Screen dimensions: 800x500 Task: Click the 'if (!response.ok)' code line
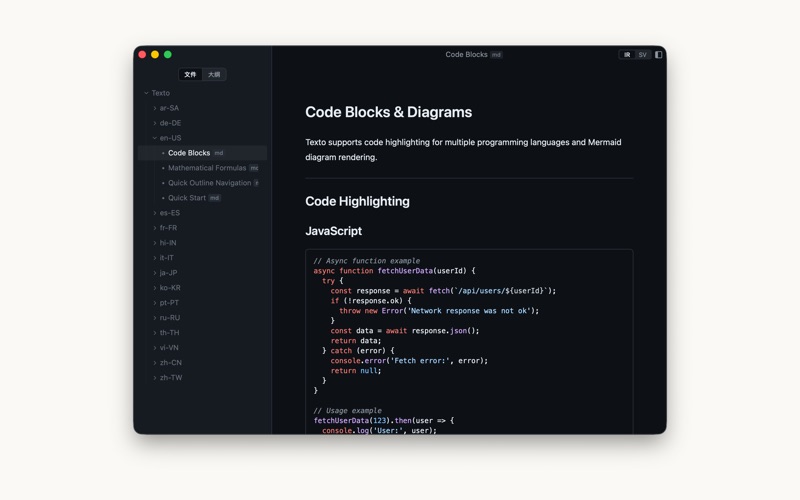(x=371, y=301)
